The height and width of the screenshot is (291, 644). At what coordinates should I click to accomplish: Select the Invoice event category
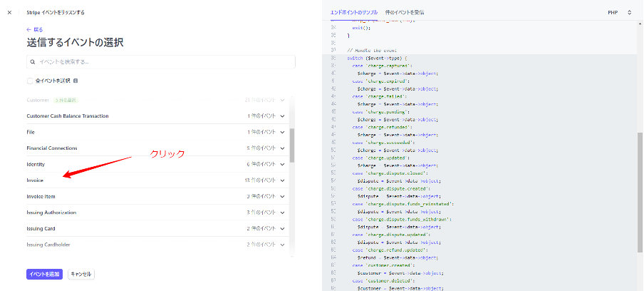click(x=35, y=180)
